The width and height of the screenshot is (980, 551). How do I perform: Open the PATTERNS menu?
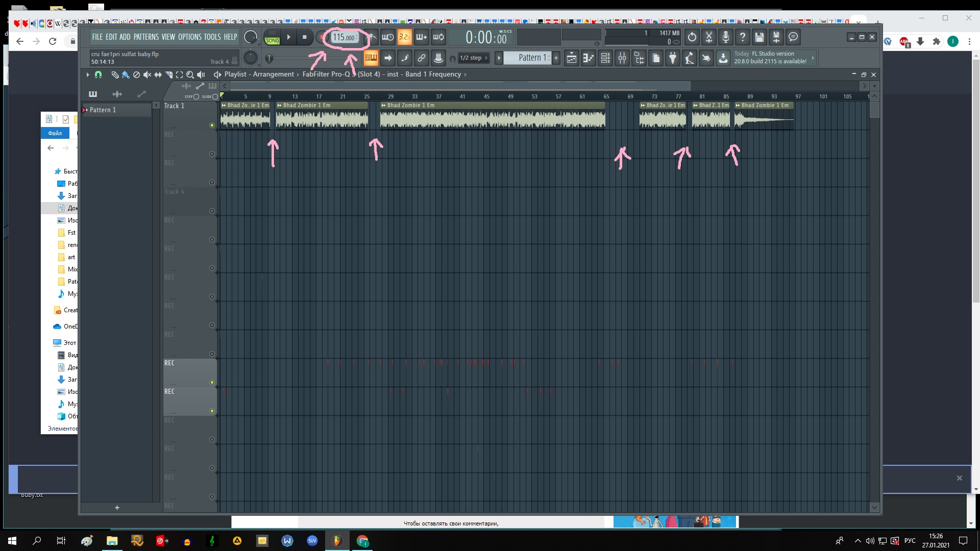click(146, 37)
